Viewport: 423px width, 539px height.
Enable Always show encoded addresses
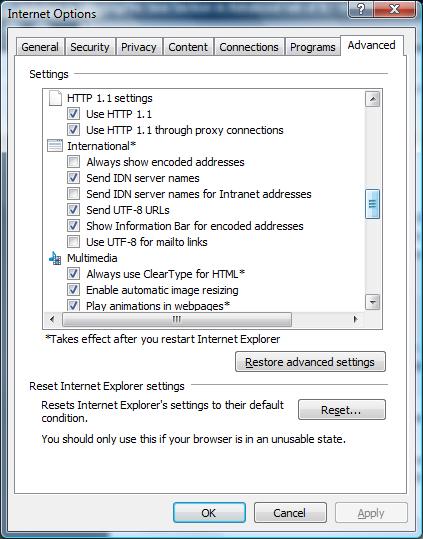pos(74,162)
